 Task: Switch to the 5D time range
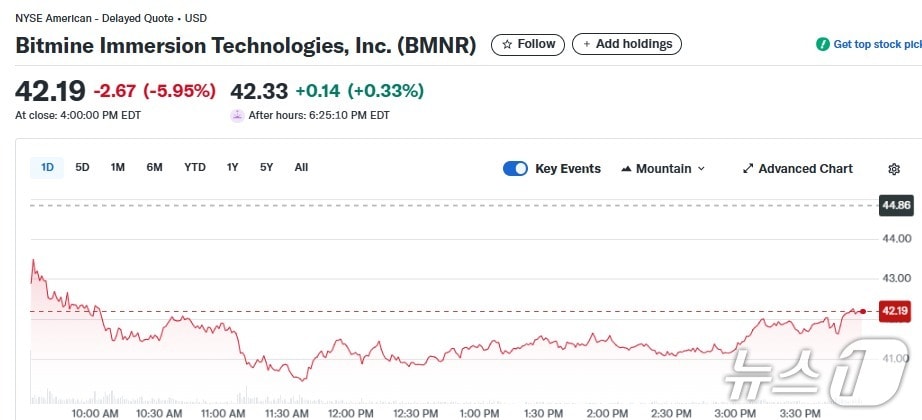pos(83,168)
